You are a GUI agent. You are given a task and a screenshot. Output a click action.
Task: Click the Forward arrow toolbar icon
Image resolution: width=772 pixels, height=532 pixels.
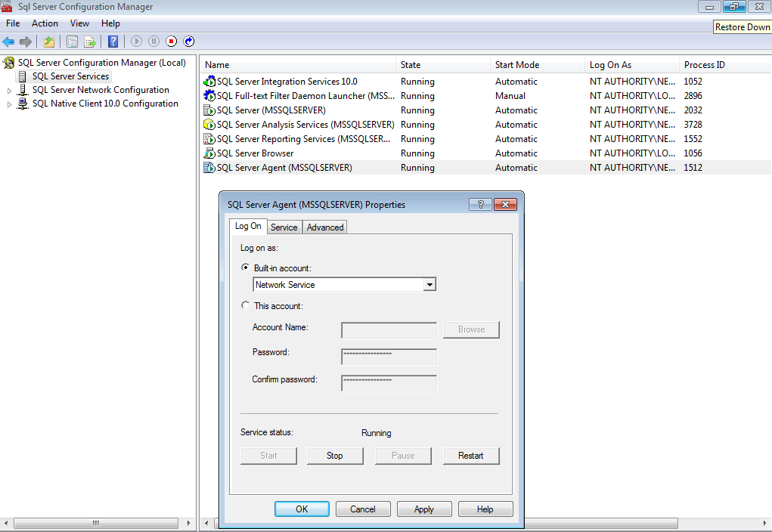26,42
